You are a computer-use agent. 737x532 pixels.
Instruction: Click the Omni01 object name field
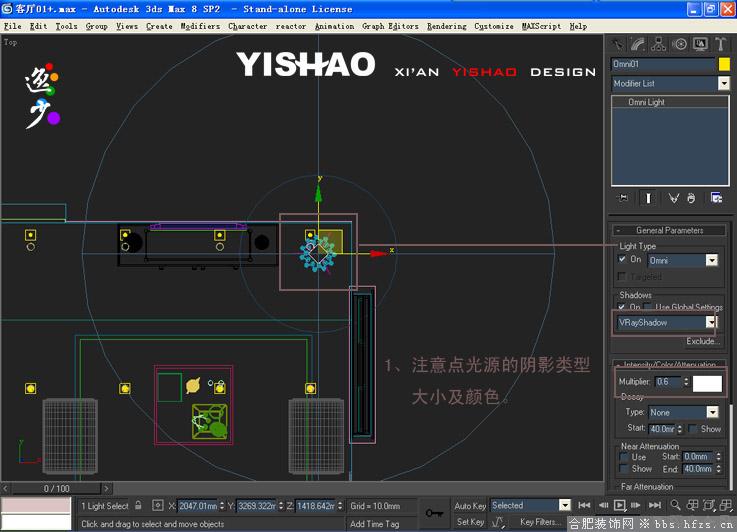(663, 64)
